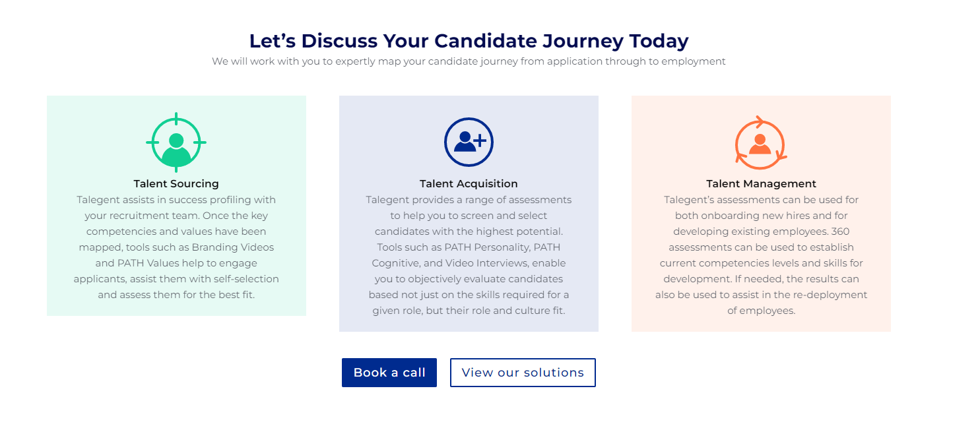Screen dimensions: 980x432
Task: Click the Let's Discuss Your Candidate Journey Today title
Action: pos(469,40)
